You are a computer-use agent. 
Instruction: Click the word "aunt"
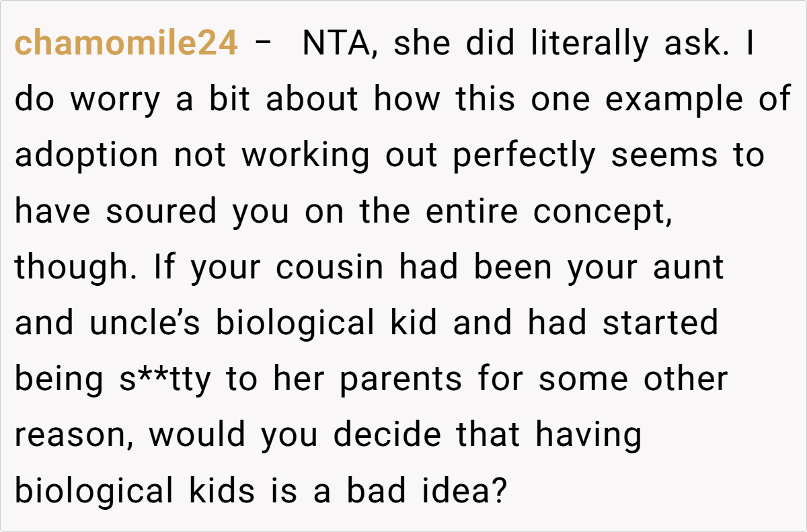pos(688,268)
